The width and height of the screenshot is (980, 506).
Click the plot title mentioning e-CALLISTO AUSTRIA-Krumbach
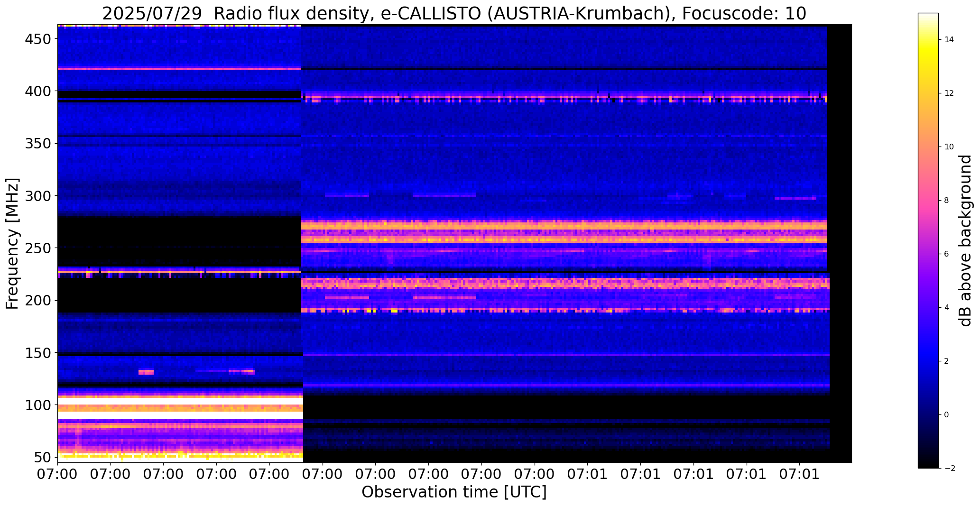pos(454,13)
